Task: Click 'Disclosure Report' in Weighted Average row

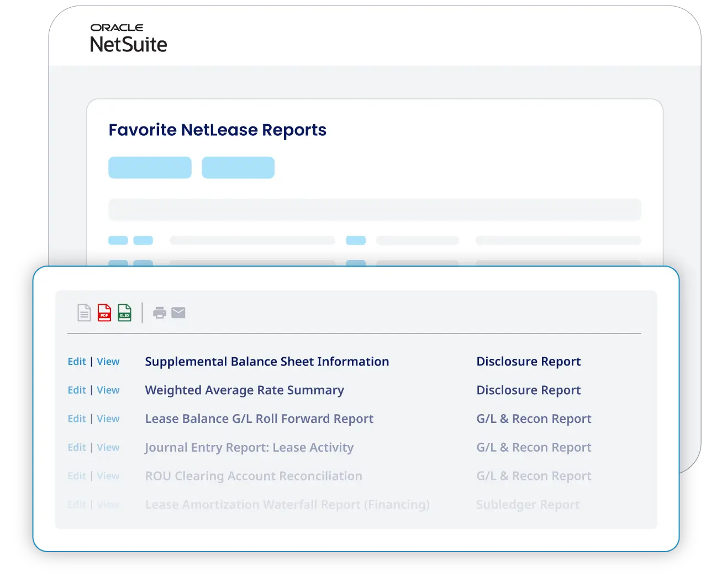Action: pyautogui.click(x=529, y=390)
